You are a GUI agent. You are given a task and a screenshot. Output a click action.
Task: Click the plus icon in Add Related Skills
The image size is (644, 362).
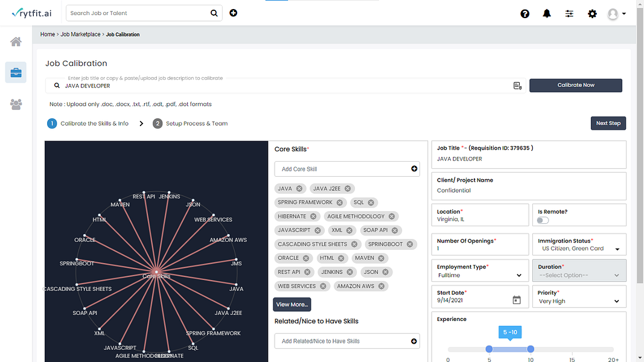pos(413,341)
